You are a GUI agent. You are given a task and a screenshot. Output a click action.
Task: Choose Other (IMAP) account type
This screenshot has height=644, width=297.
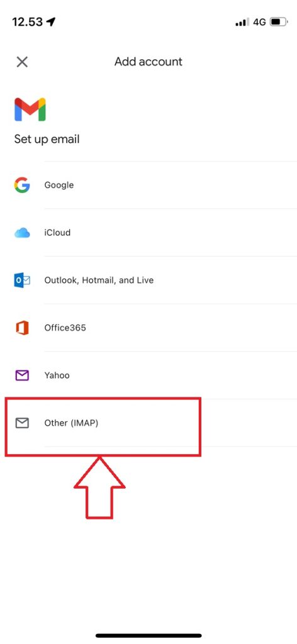(x=148, y=423)
